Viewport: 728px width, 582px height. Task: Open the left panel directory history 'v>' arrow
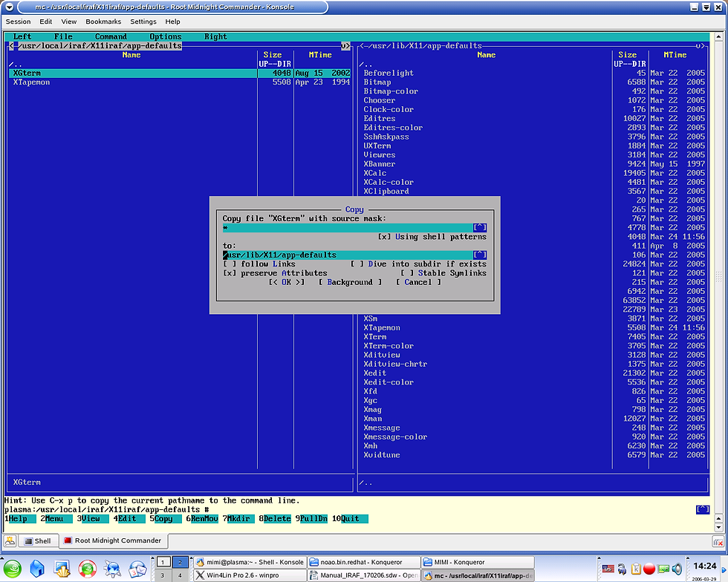tap(345, 46)
